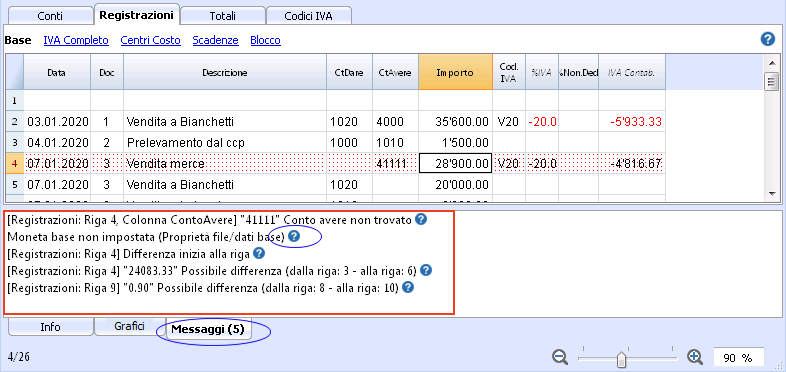Screen dimensions: 786x372
Task: Click the Data column header
Action: [x=57, y=72]
